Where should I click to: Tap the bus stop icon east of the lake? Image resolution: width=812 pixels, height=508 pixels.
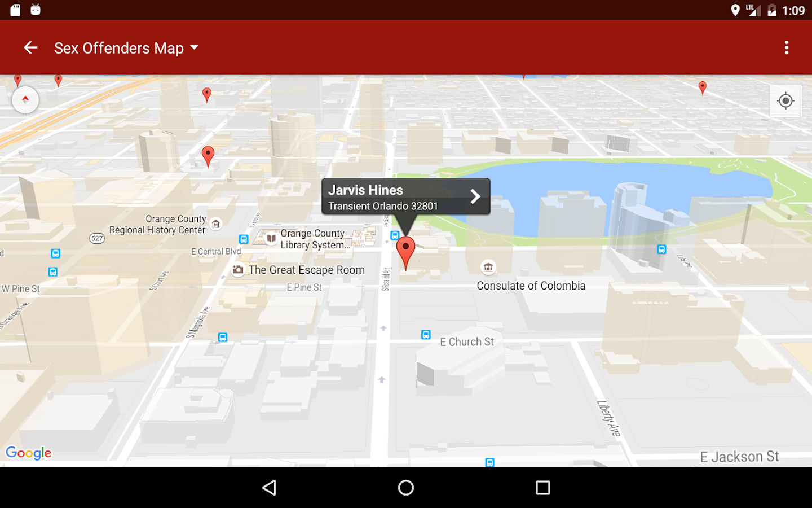click(x=662, y=249)
